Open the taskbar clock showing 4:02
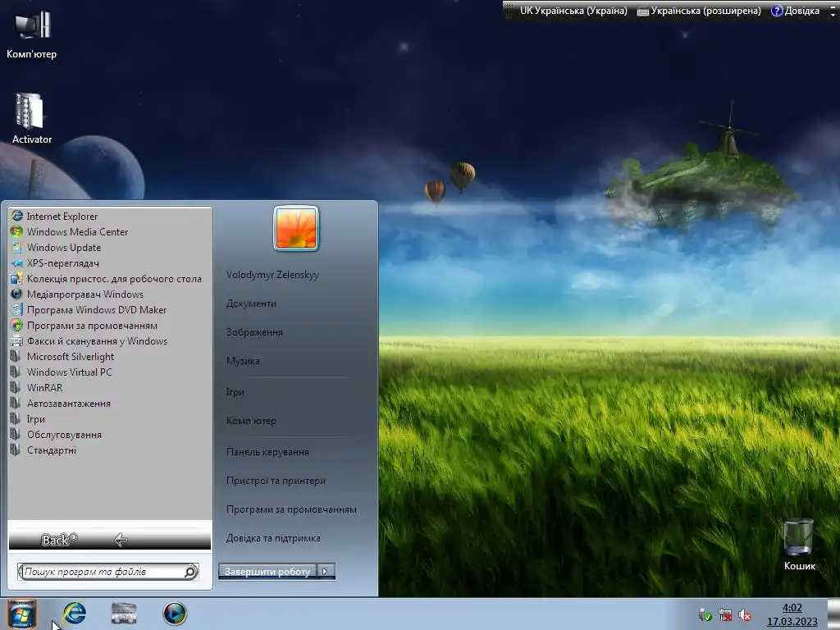The width and height of the screenshot is (840, 630). 792,614
